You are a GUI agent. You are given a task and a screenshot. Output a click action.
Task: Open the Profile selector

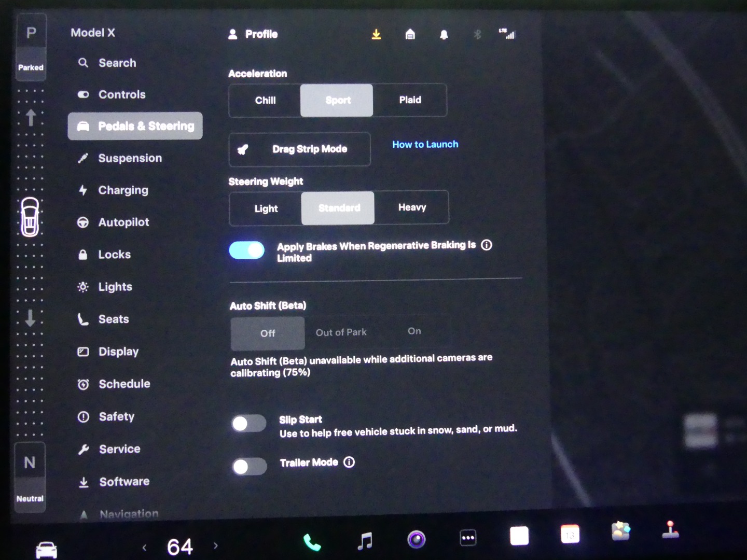[x=253, y=34]
